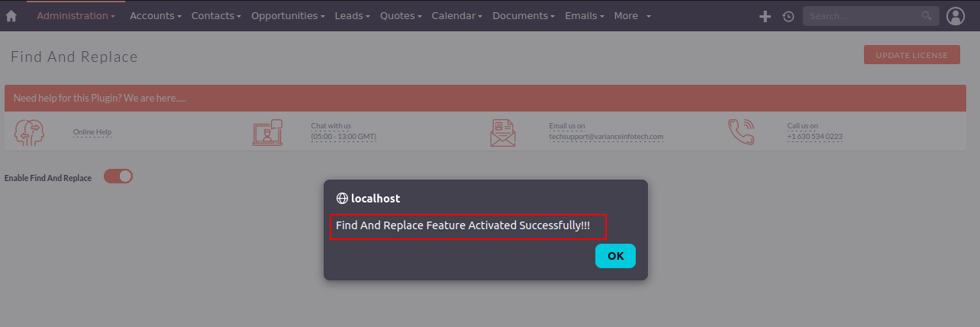
Task: Click the Update License button
Action: click(911, 55)
